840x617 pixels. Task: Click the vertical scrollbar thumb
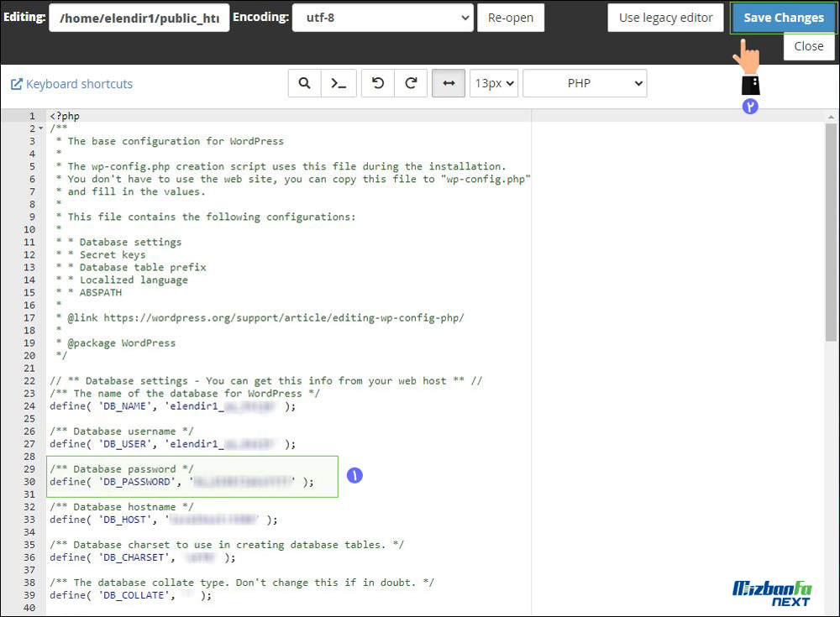(831, 233)
